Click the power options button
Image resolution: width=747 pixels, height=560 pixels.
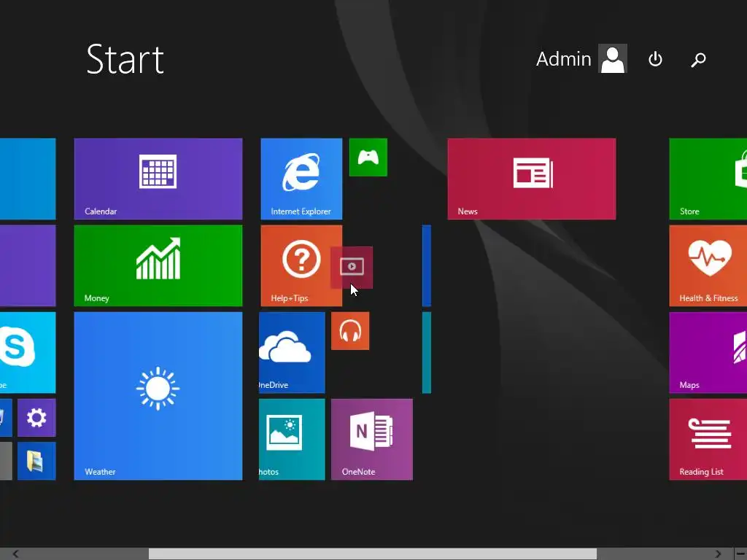pyautogui.click(x=656, y=59)
